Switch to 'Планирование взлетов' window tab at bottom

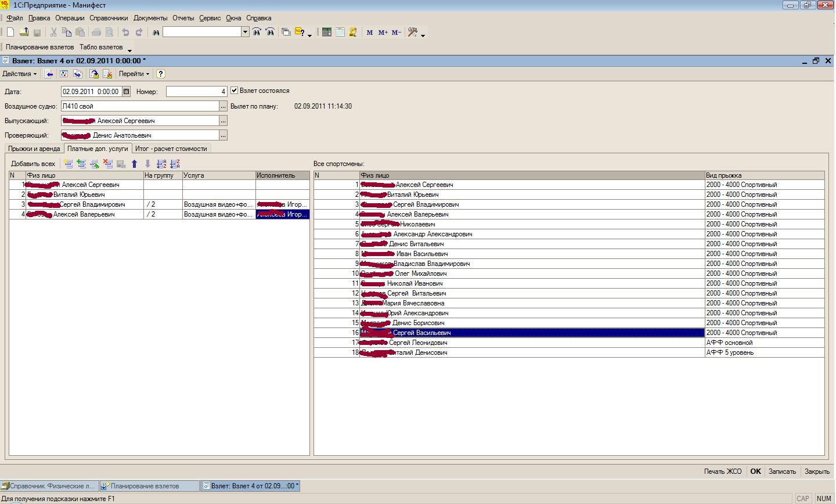(x=149, y=486)
